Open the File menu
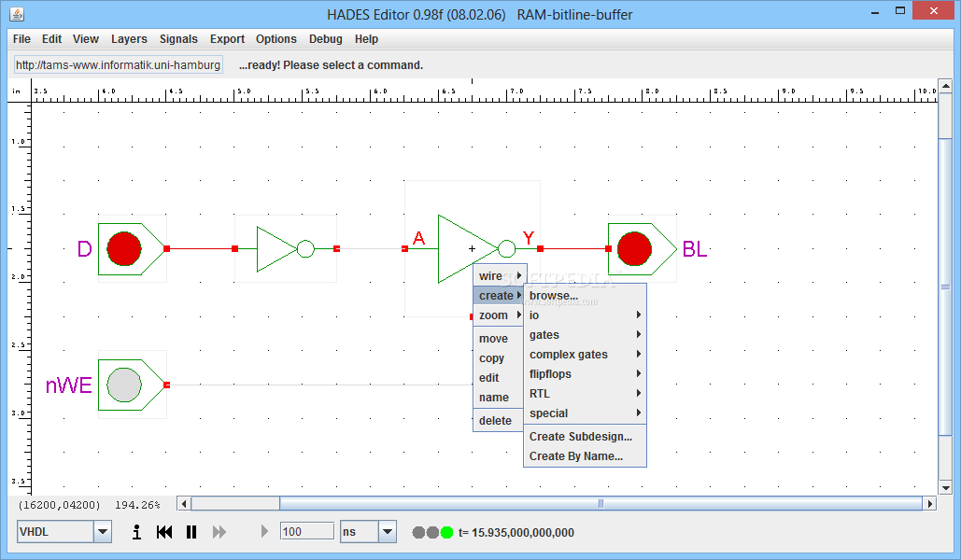This screenshot has width=961, height=560. click(21, 39)
